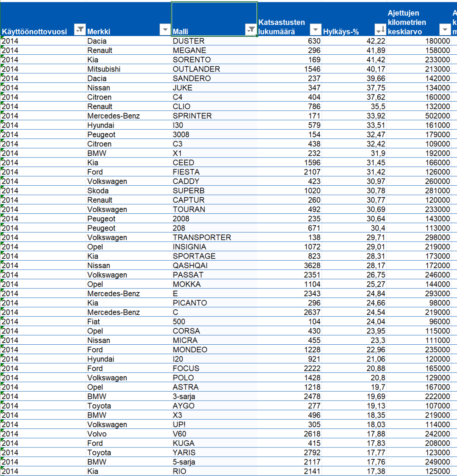Click the CADDY model cell
Screen dimensions: 457x476
[x=214, y=181]
